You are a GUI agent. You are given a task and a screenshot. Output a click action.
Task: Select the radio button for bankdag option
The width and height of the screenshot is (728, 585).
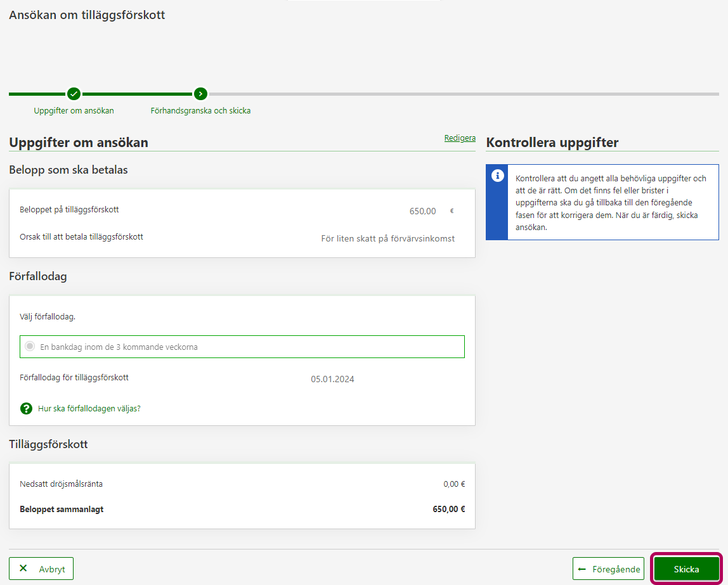click(x=30, y=347)
